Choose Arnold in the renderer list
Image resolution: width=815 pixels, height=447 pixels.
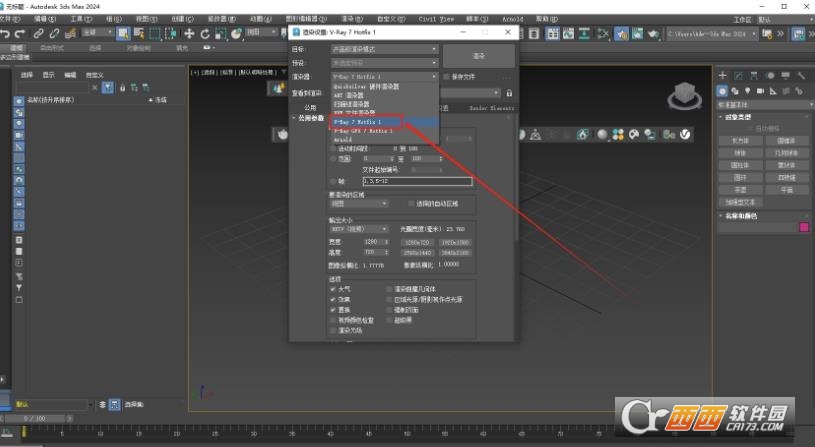click(x=384, y=140)
